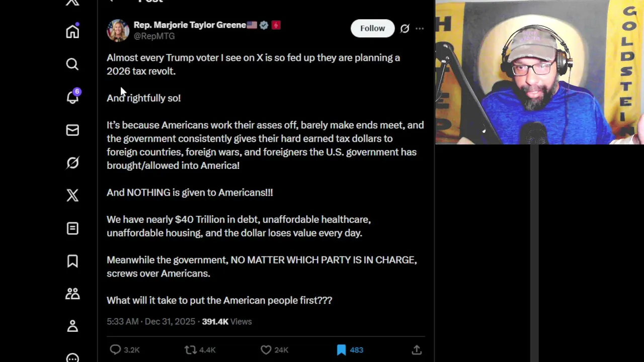Open the Messages envelope icon
This screenshot has height=362, width=644.
point(72,130)
